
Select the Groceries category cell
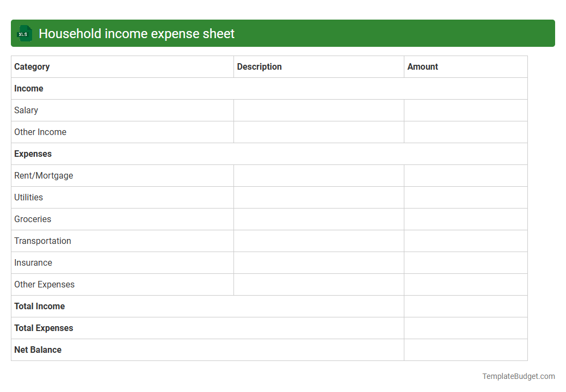[33, 219]
